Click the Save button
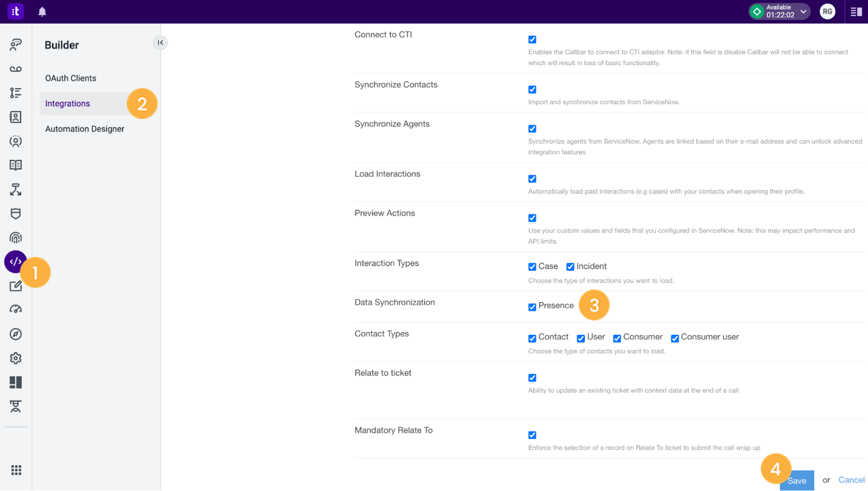Image resolution: width=868 pixels, height=491 pixels. pos(797,481)
